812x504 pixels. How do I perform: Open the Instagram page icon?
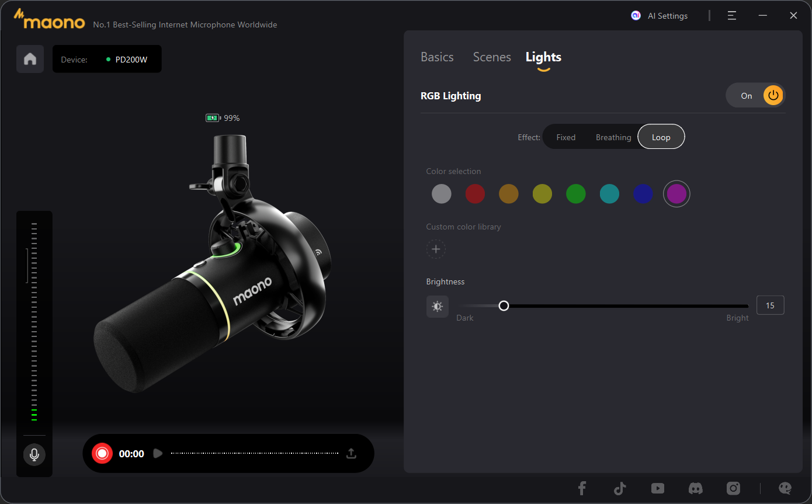pos(733,488)
